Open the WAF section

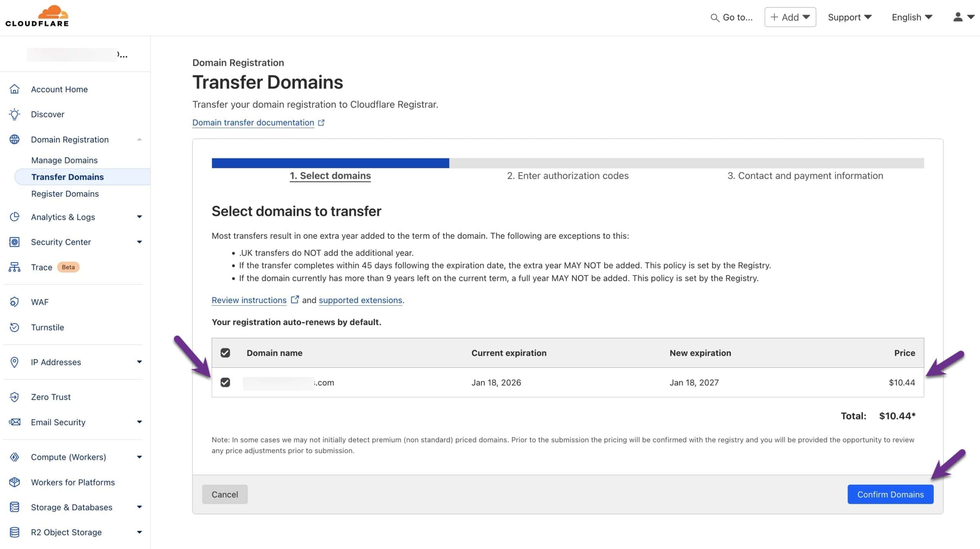tap(40, 302)
